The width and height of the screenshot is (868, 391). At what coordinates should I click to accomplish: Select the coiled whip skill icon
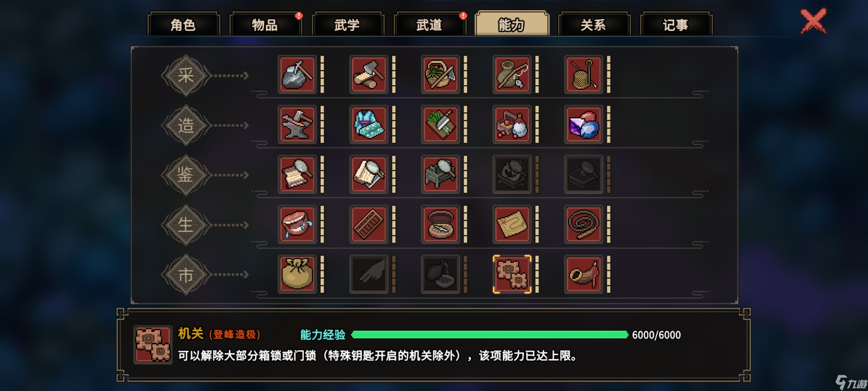tap(583, 224)
